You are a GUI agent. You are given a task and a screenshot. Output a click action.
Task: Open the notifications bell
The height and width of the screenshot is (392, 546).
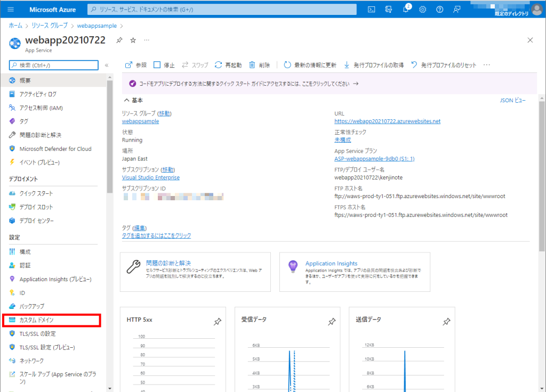coord(406,10)
